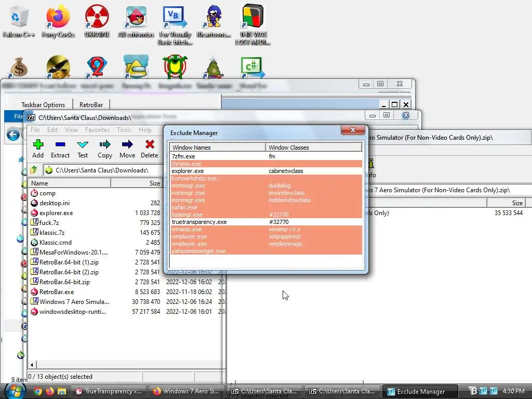Open the Ricartoons desktop shortcut
The height and width of the screenshot is (399, 532).
(214, 21)
